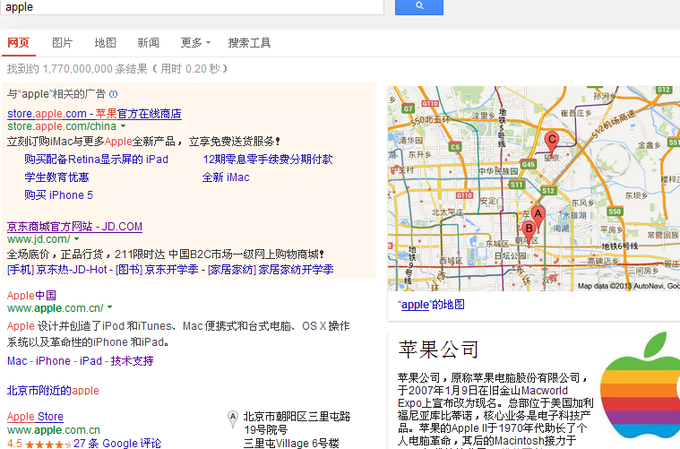Click the A pin icon beside 北京市朝阳区三里屯路
The height and width of the screenshot is (449, 680).
pyautogui.click(x=233, y=419)
